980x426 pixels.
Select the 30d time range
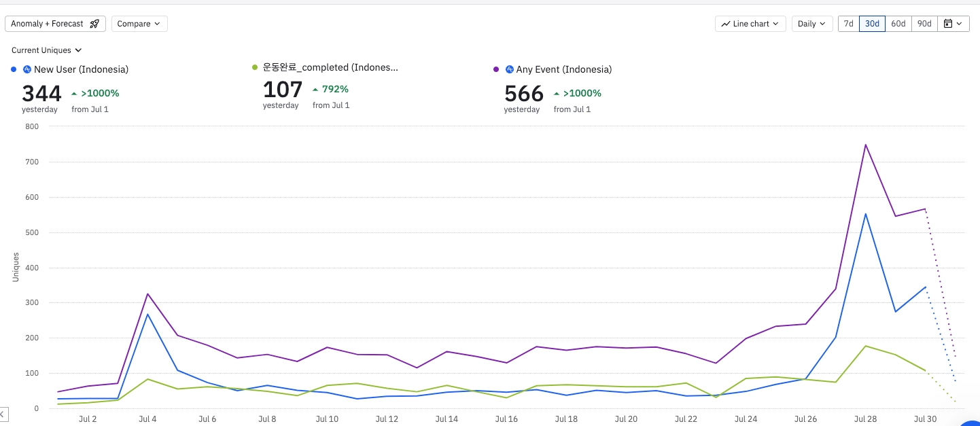coord(872,24)
